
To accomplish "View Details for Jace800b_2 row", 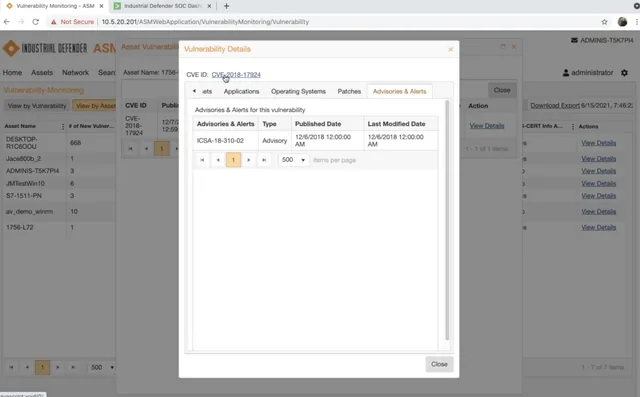I will (598, 158).
